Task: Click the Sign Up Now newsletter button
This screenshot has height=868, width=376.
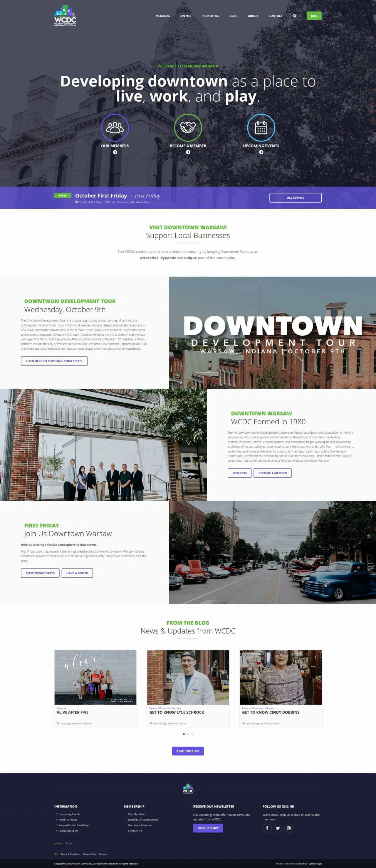Action: [208, 828]
